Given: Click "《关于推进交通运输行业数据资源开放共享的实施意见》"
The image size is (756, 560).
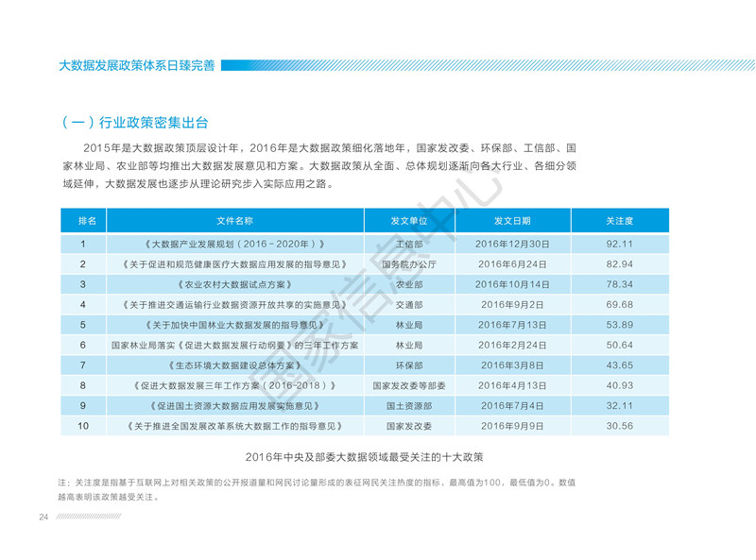Looking at the screenshot, I should tap(234, 305).
